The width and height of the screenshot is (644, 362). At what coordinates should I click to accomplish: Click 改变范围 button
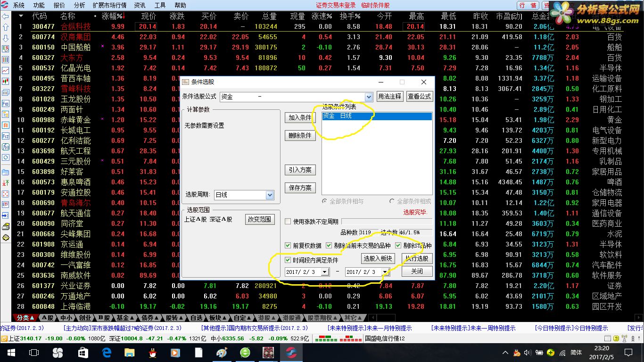260,219
